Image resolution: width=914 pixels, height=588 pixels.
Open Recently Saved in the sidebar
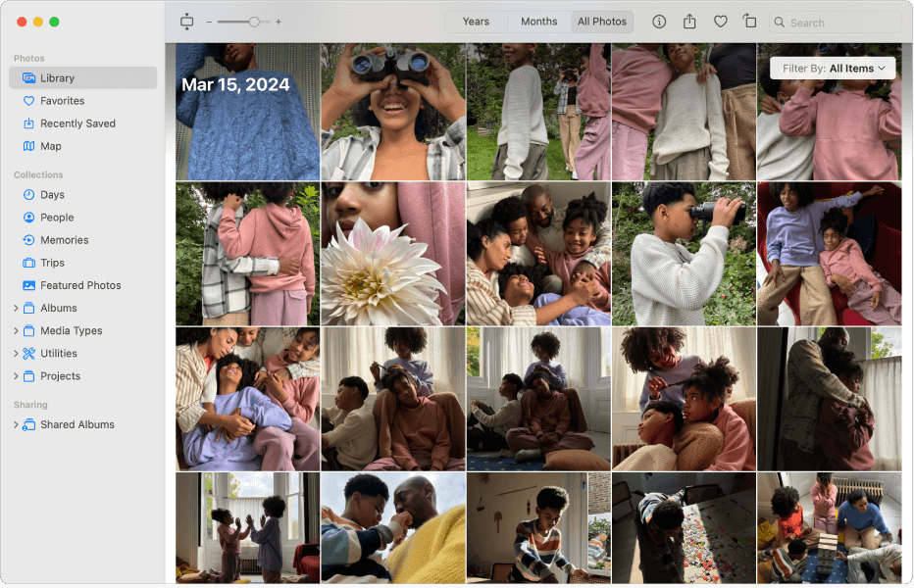point(82,122)
